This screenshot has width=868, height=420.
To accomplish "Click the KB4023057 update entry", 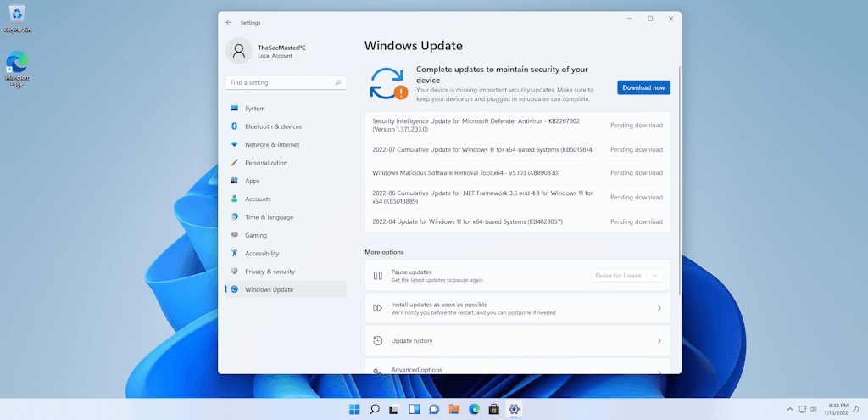I will click(x=517, y=221).
